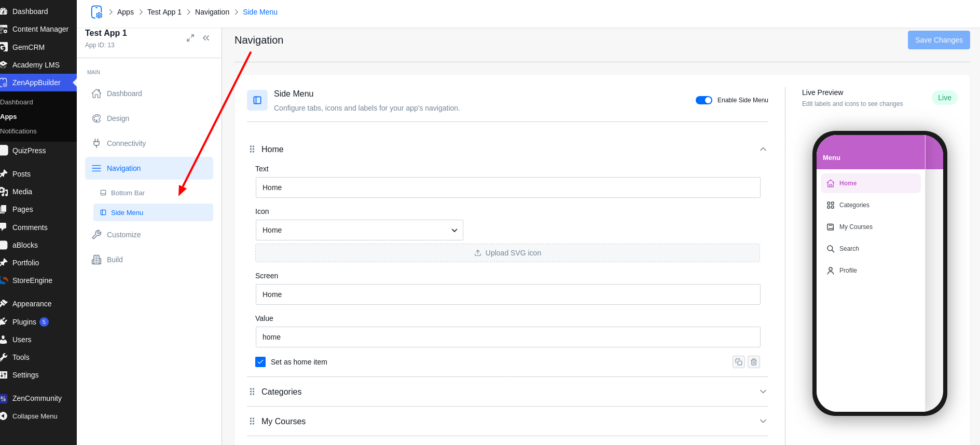Click the Build icon
980x445 pixels.
click(96, 260)
